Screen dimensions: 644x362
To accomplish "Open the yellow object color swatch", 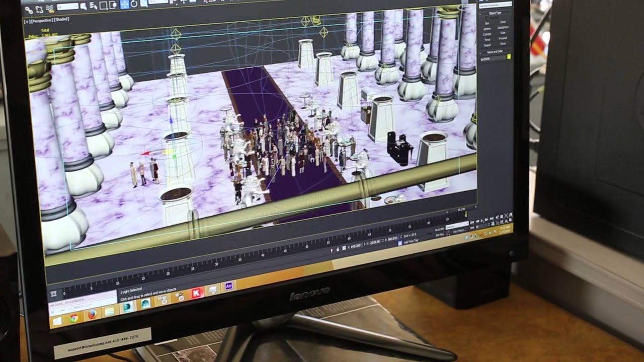I will click(x=509, y=56).
